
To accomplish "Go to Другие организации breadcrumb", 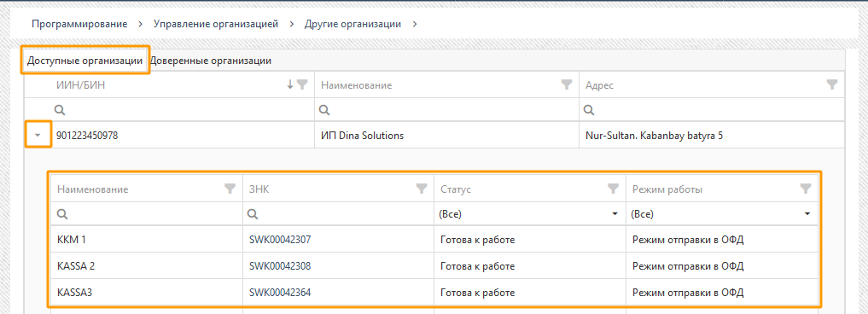I will tap(353, 24).
